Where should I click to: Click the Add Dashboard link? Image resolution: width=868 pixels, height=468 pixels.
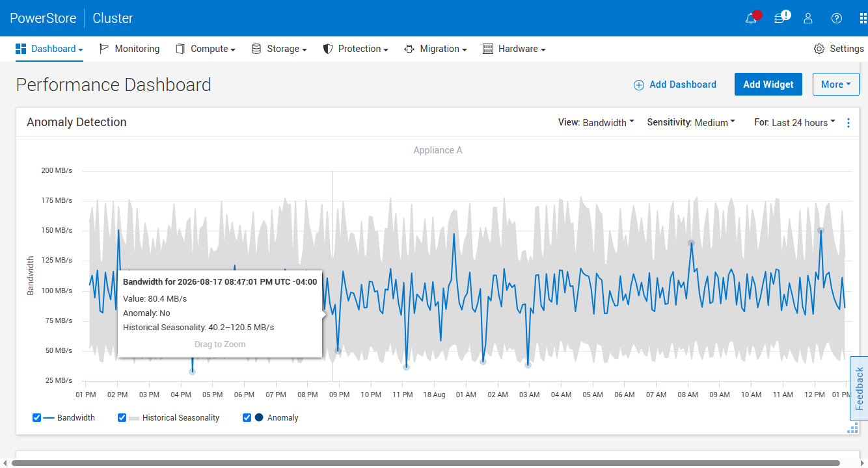(x=675, y=84)
